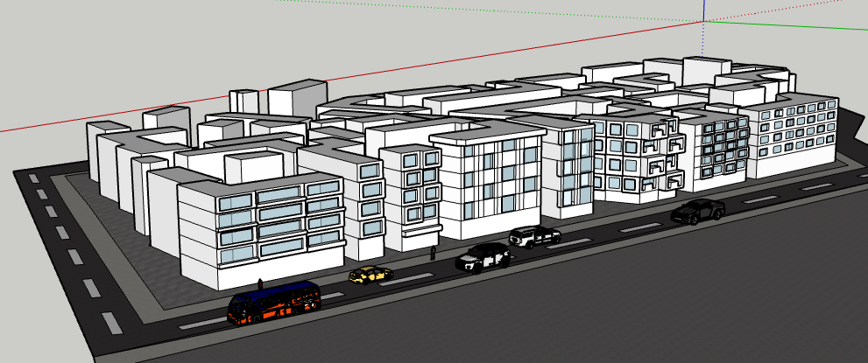
Task: Click the pedestrian figure standing beside the bus
Action: [260, 283]
